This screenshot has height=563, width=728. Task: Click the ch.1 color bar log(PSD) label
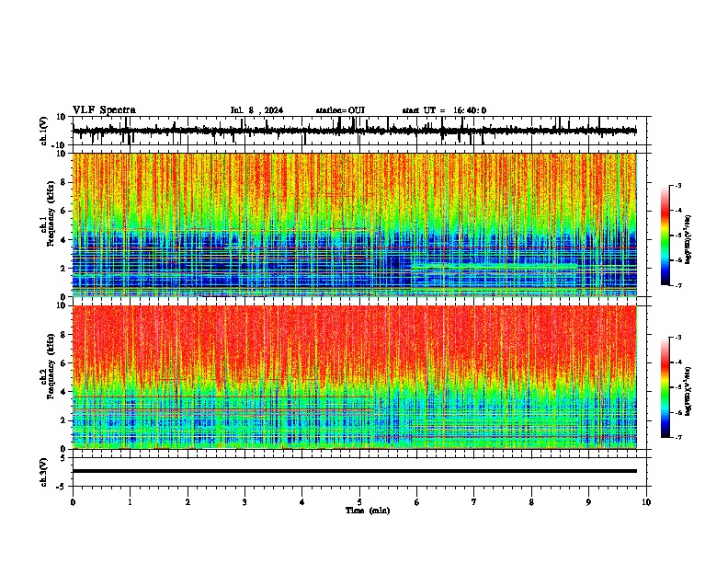(688, 240)
